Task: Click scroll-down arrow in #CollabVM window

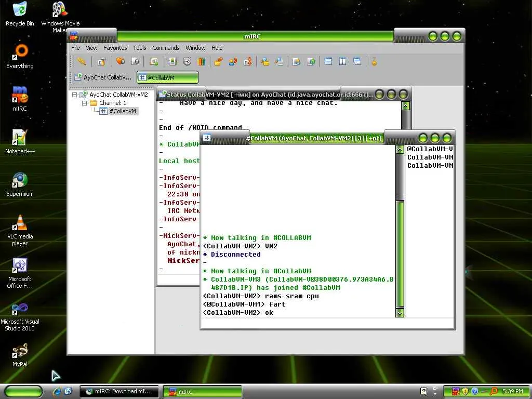Action: pos(400,313)
